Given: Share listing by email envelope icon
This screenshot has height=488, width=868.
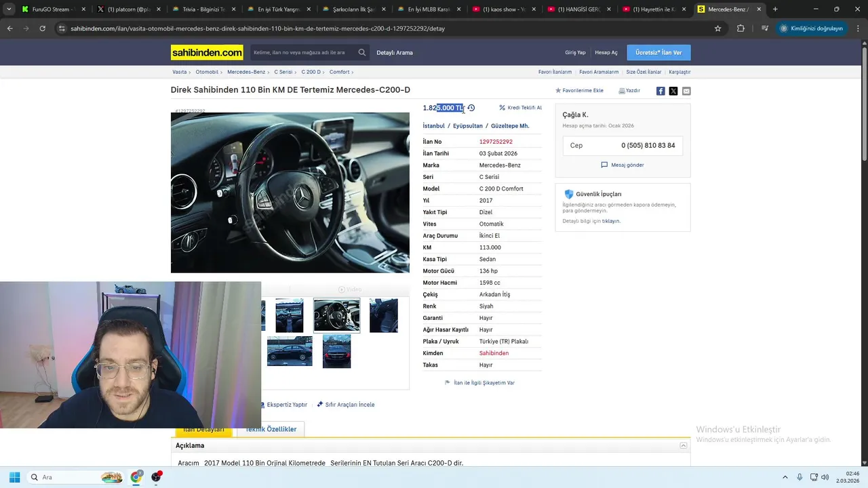Looking at the screenshot, I should (x=686, y=91).
